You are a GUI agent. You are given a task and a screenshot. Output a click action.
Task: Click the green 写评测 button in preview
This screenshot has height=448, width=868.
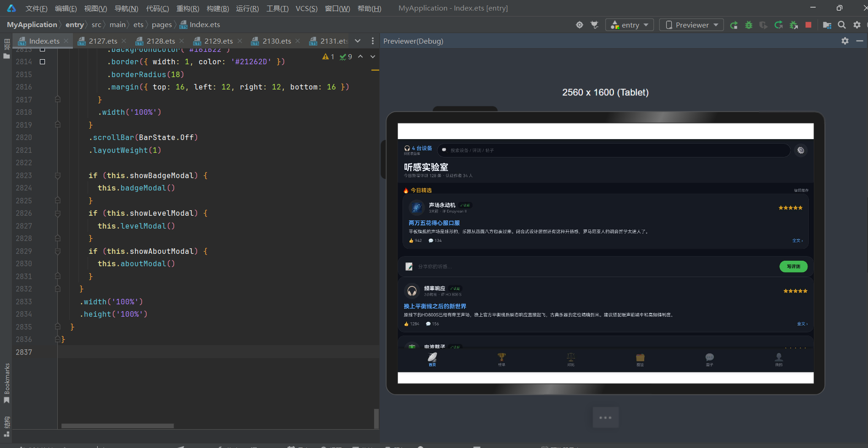click(x=793, y=266)
